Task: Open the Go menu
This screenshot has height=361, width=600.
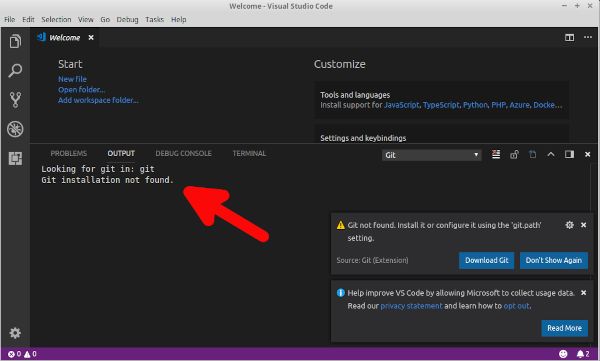Action: point(105,20)
